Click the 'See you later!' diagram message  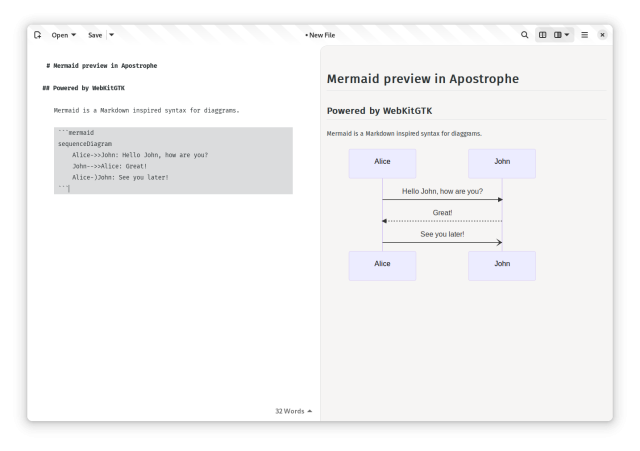click(442, 234)
